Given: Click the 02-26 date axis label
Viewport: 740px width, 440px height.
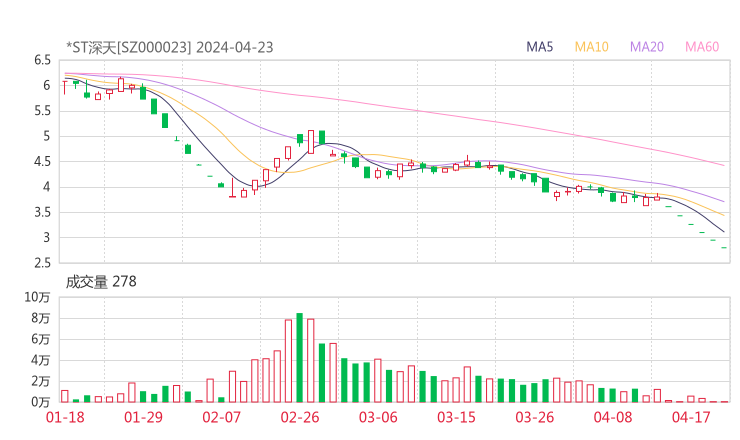Looking at the screenshot, I should click(x=300, y=417).
